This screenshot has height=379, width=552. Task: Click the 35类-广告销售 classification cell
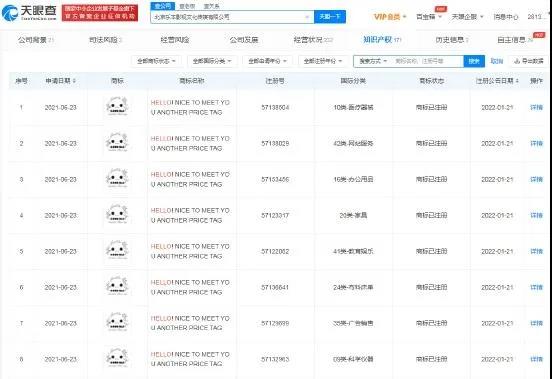click(353, 323)
